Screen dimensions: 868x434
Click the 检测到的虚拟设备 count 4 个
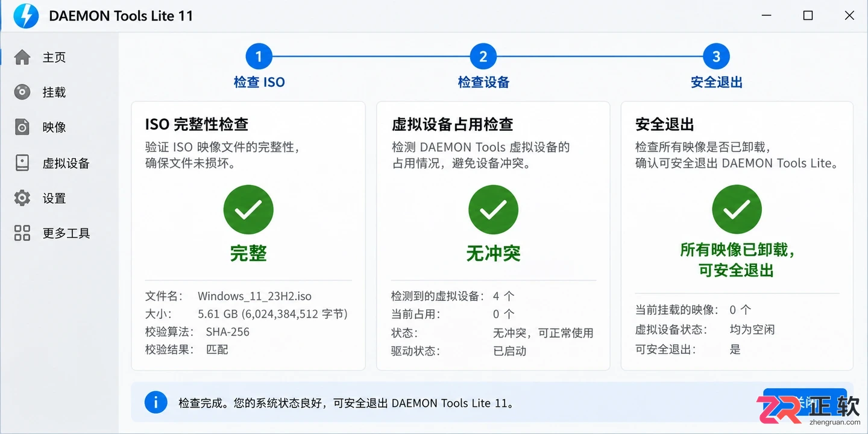click(504, 296)
